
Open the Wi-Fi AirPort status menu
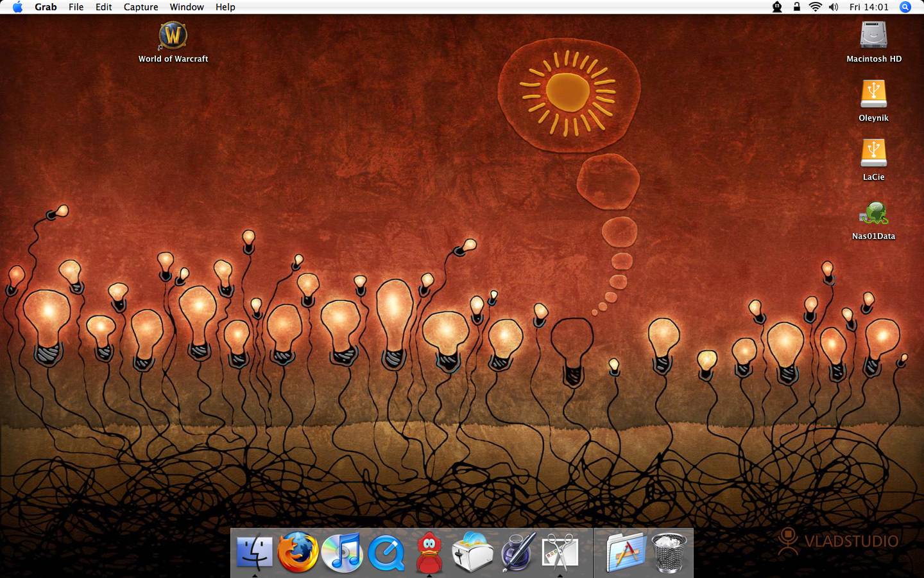[815, 7]
